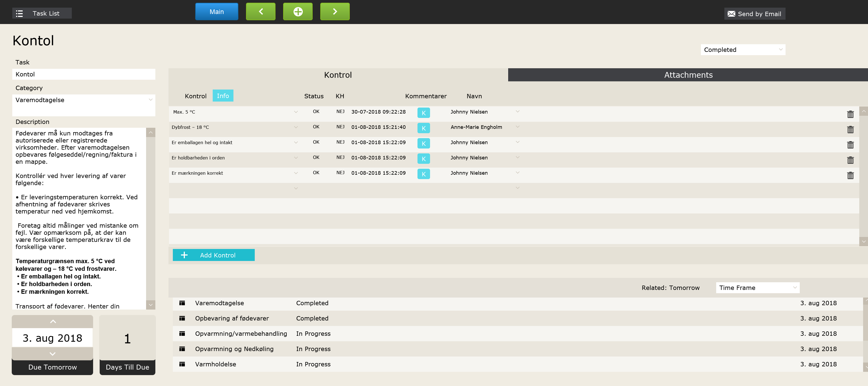Select the Kontrol tab
Image resolution: width=868 pixels, height=386 pixels.
(x=338, y=75)
